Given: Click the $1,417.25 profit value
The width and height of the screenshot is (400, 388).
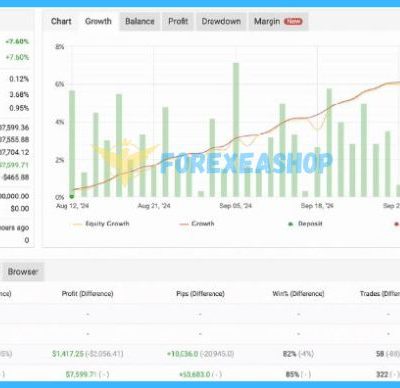Looking at the screenshot, I should tap(68, 354).
